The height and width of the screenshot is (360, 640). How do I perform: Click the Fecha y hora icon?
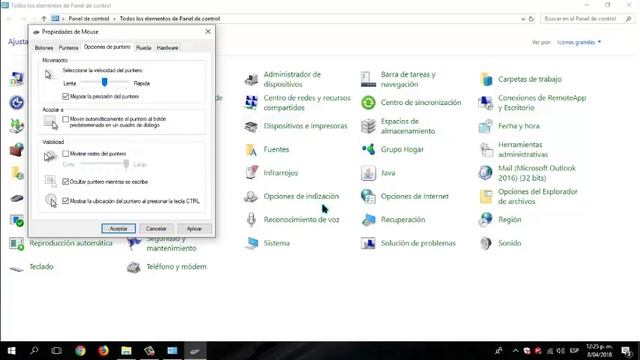click(x=486, y=127)
